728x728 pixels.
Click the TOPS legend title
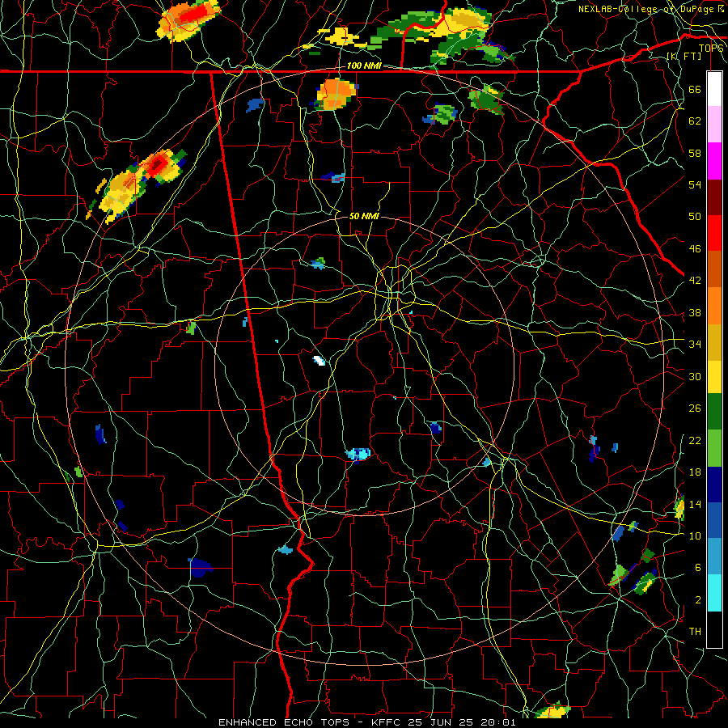click(711, 48)
